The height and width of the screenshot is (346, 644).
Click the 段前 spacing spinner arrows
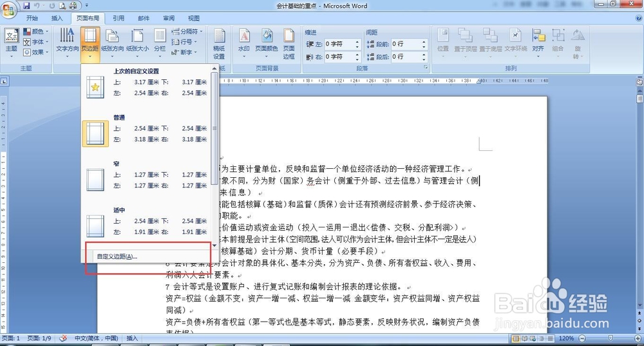tap(424, 44)
